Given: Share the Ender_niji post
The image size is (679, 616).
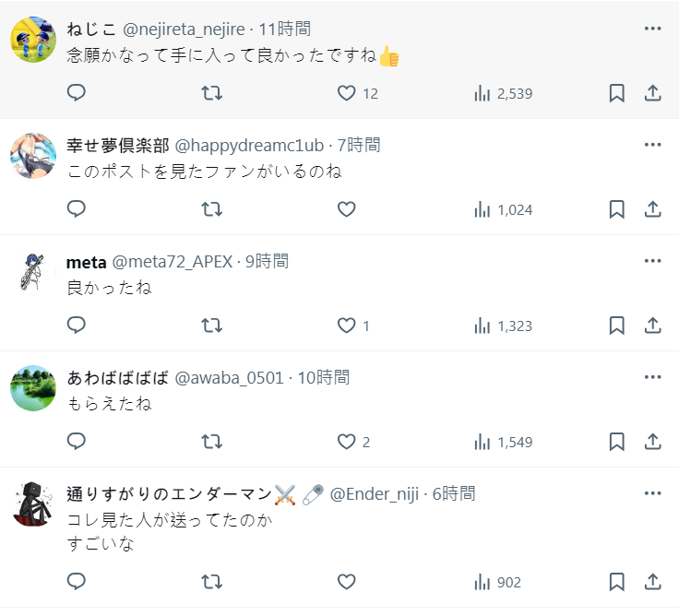Looking at the screenshot, I should click(x=652, y=582).
